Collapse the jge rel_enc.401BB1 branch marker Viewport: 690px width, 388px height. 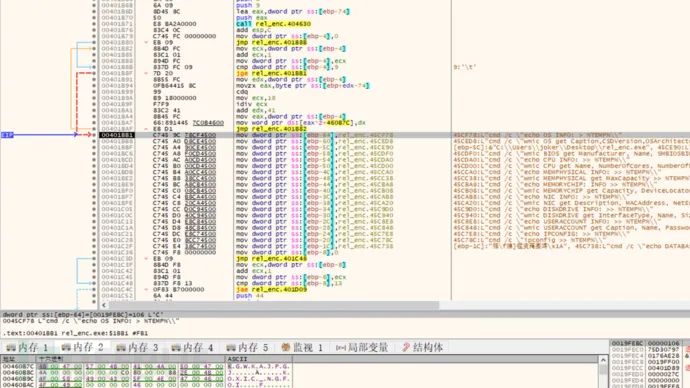(146, 73)
